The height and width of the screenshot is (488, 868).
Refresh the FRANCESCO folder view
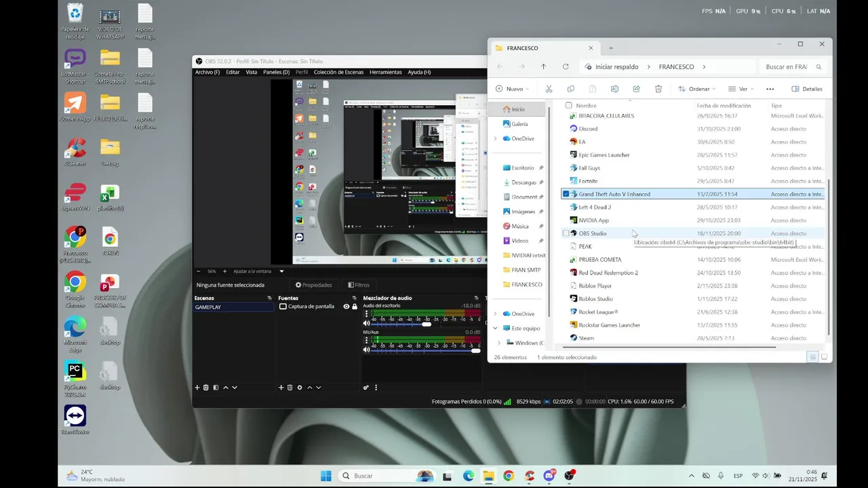coord(565,66)
